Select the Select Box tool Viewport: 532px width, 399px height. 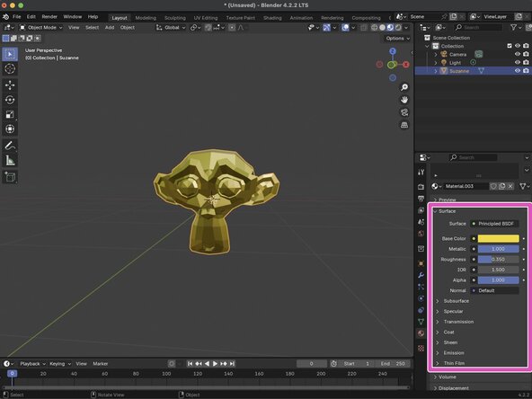point(10,54)
